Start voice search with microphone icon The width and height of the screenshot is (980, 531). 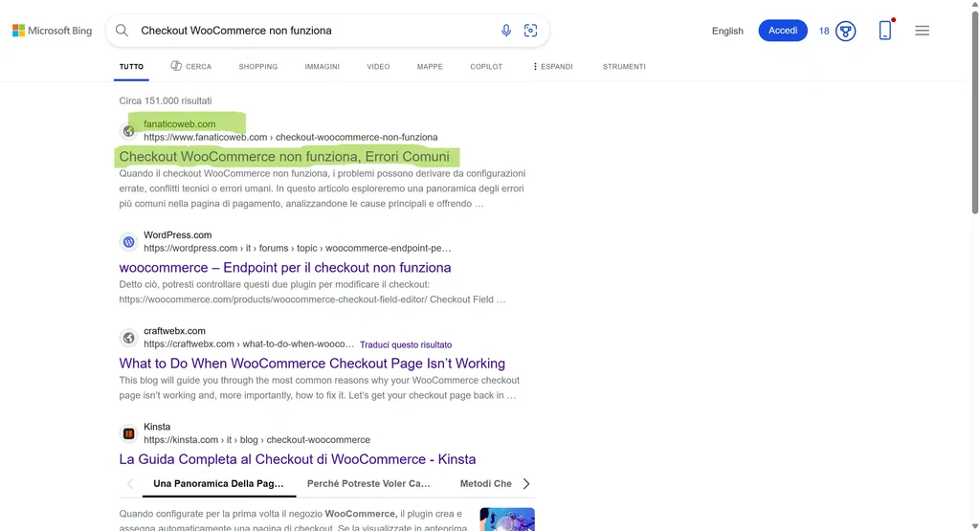pyautogui.click(x=506, y=31)
